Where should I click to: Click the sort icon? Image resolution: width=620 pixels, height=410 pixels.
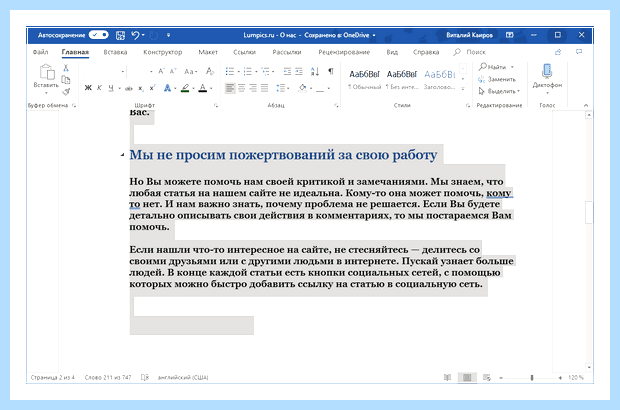(x=315, y=72)
